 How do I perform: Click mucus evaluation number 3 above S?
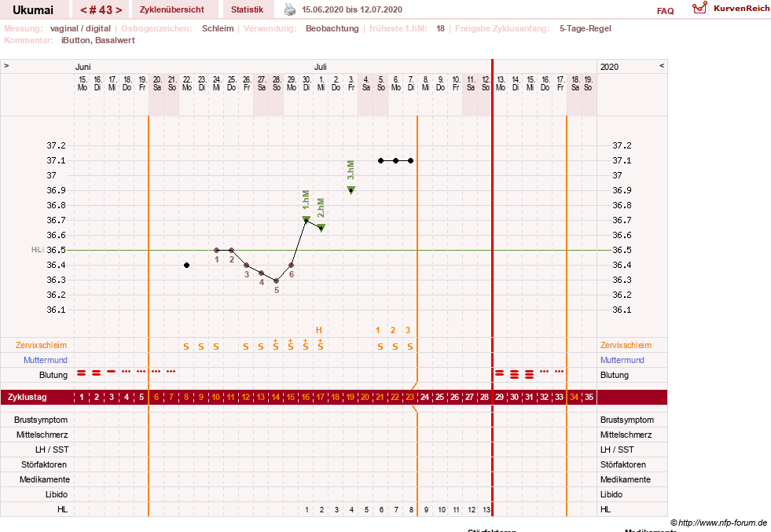(408, 330)
